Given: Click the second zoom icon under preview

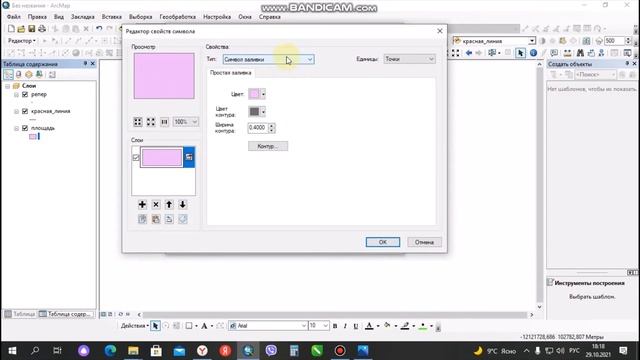Looking at the screenshot, I should (151, 122).
